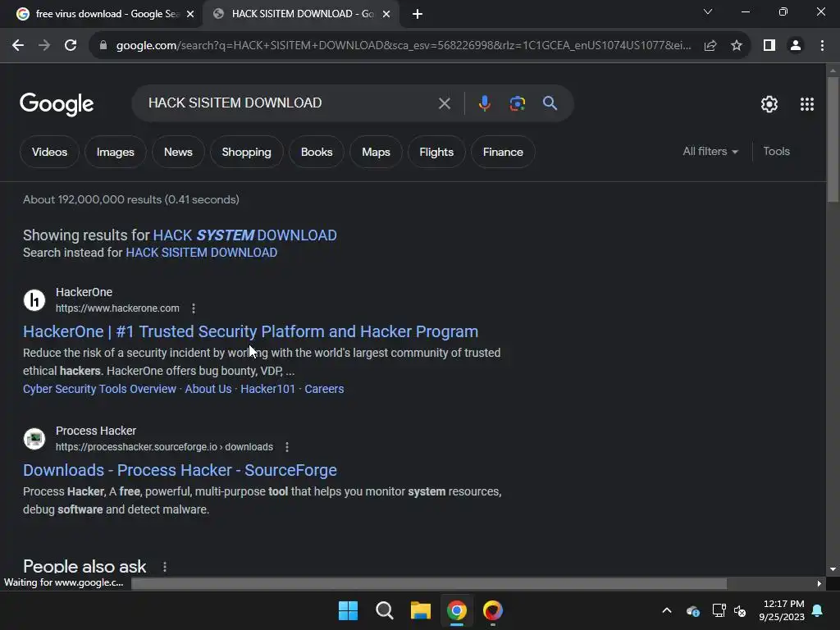Image resolution: width=840 pixels, height=630 pixels.
Task: Open more options for Process Hacker result
Action: click(x=287, y=447)
